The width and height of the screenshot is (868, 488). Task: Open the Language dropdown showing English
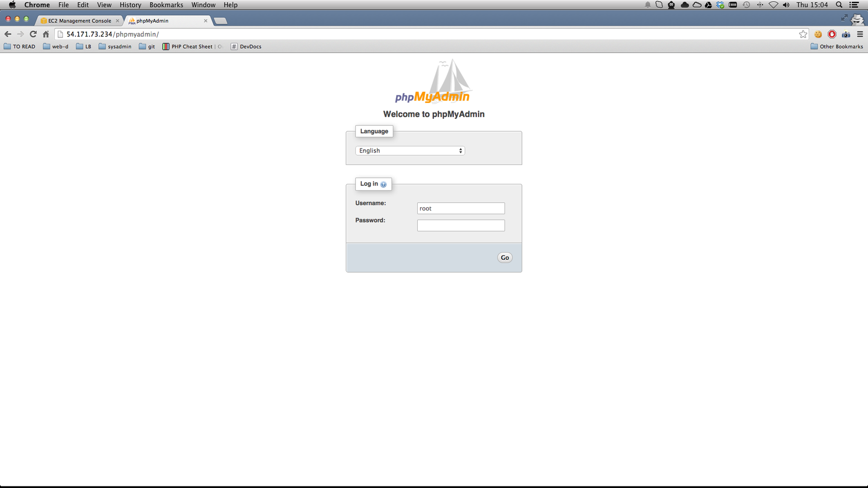click(410, 151)
